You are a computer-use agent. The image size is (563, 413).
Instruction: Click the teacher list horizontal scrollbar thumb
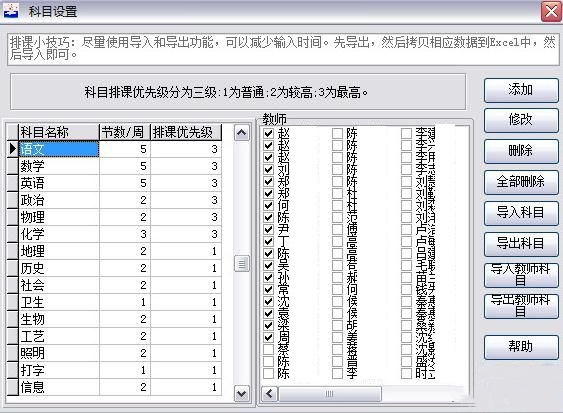(330, 394)
